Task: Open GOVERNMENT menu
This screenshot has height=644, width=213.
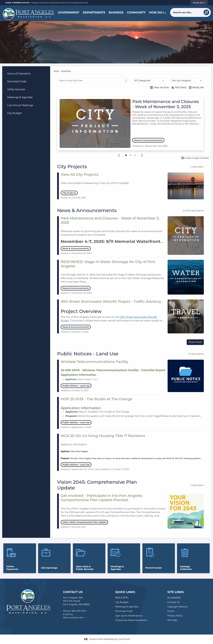Action: [x=69, y=12]
